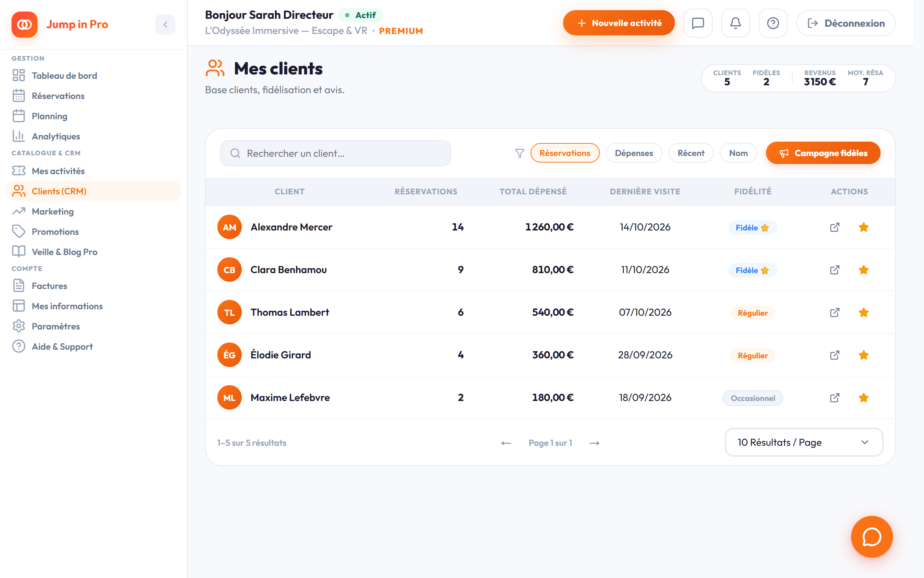Open Alexandre Mercer's profile link icon
The width and height of the screenshot is (924, 578).
point(834,228)
